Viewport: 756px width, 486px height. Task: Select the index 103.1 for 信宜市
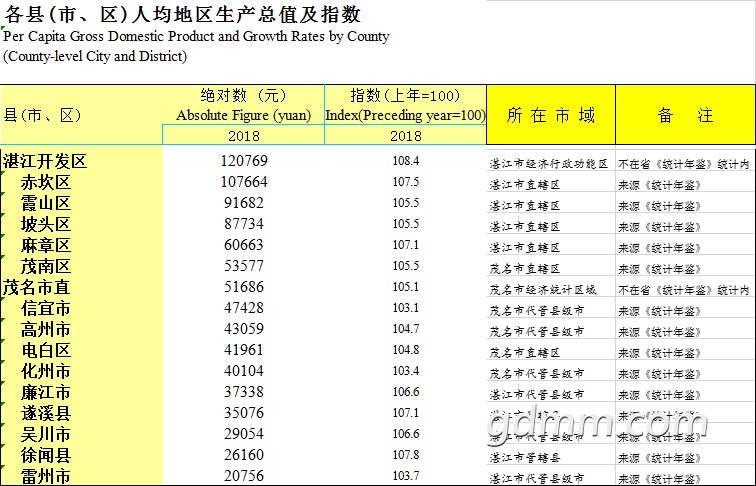(x=406, y=308)
